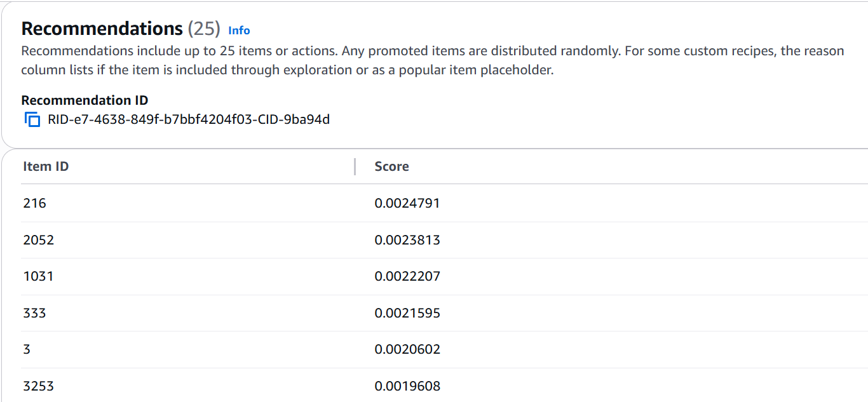The height and width of the screenshot is (402, 868).
Task: Click the score 0.0021595
Action: click(407, 313)
